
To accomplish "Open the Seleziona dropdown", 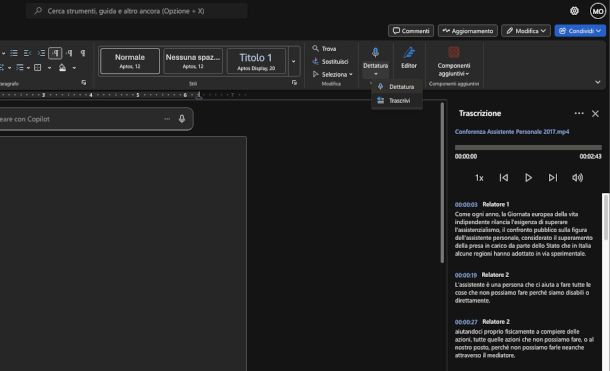I will (333, 74).
